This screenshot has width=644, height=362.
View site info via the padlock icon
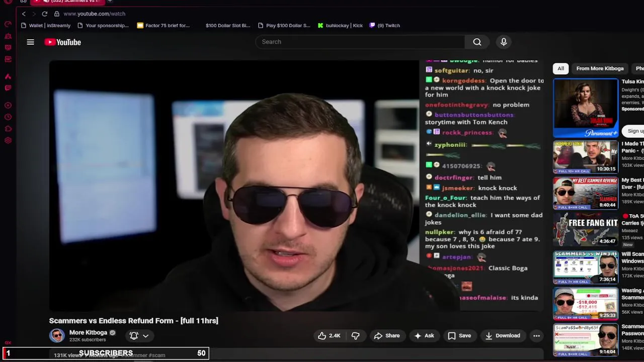[57, 14]
